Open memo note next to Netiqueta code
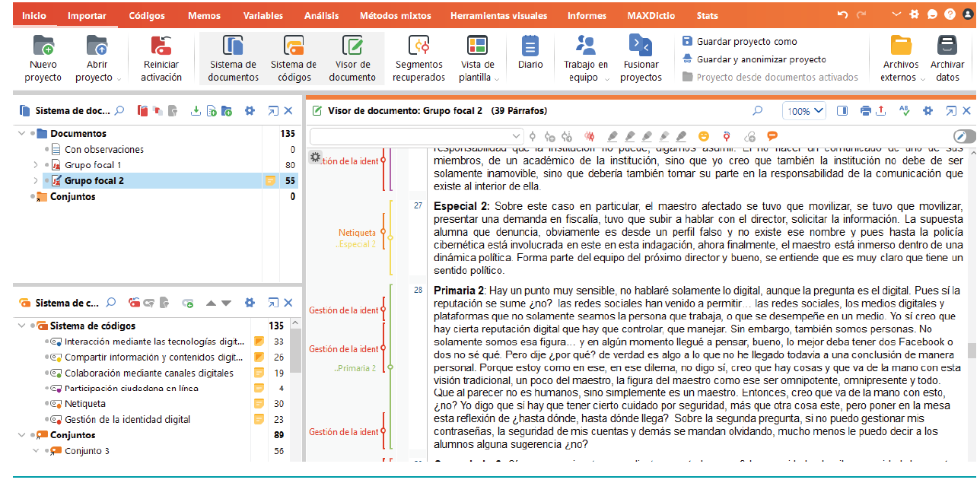 pyautogui.click(x=259, y=404)
